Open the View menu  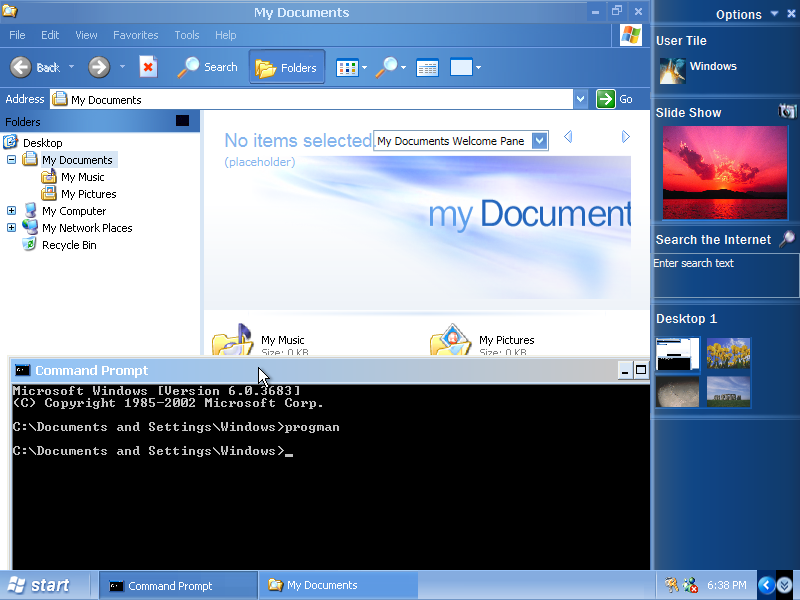(86, 35)
